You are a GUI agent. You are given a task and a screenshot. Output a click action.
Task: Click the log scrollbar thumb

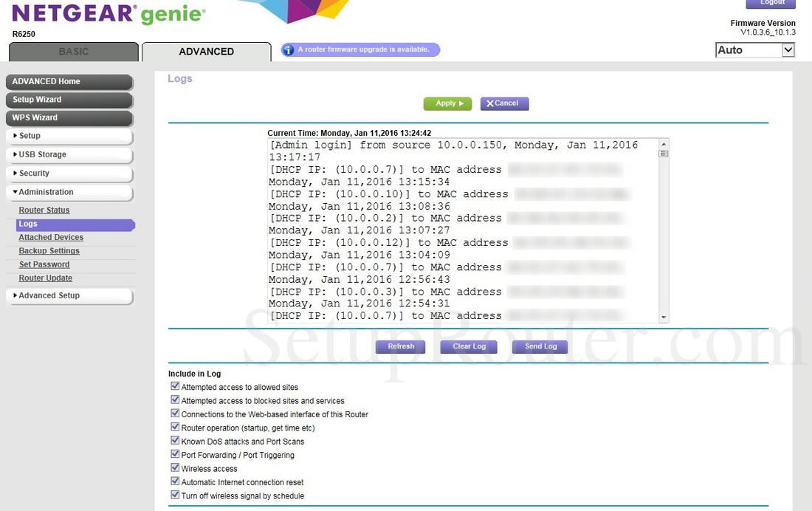(664, 154)
